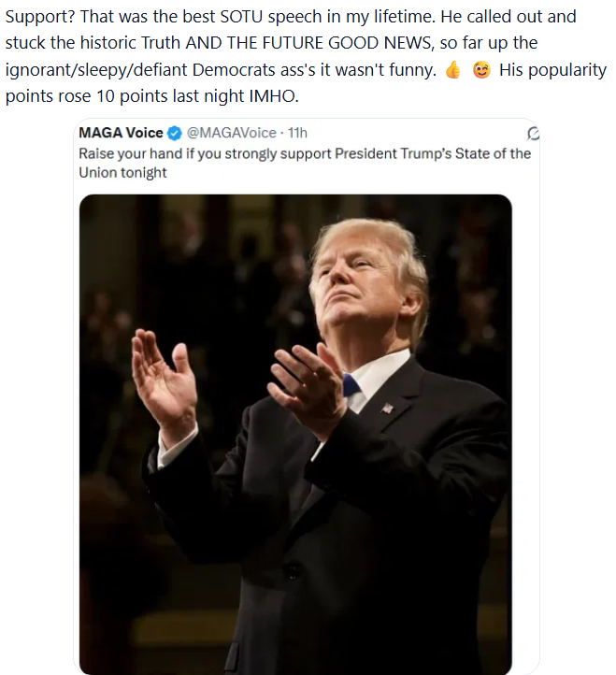Screen dimensions: 616x675
Task: Open the tweet's 11h timestamp
Action: coord(298,133)
